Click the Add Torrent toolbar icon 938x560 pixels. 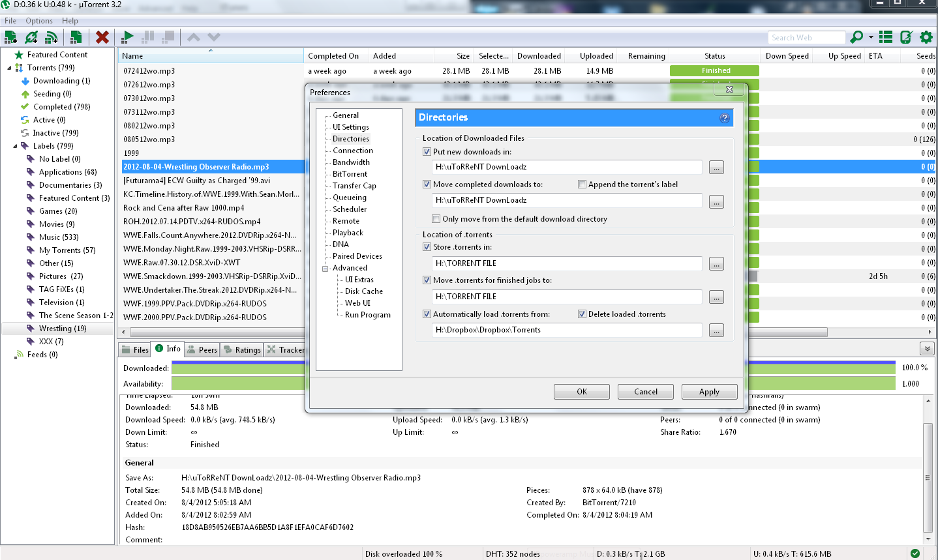coord(10,37)
